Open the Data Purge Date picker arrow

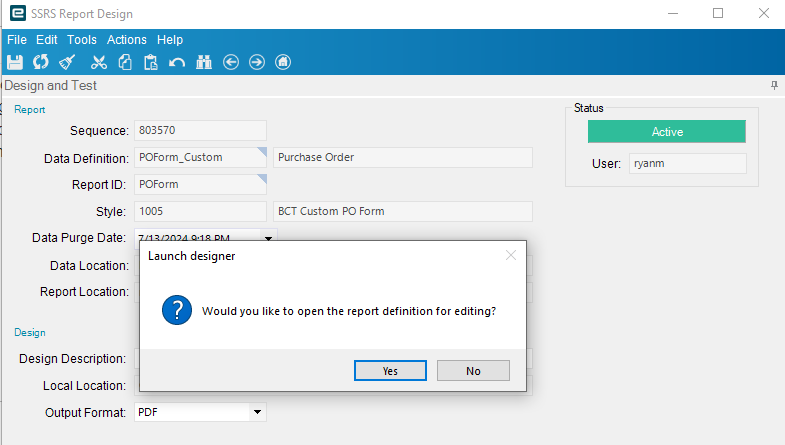coord(268,238)
